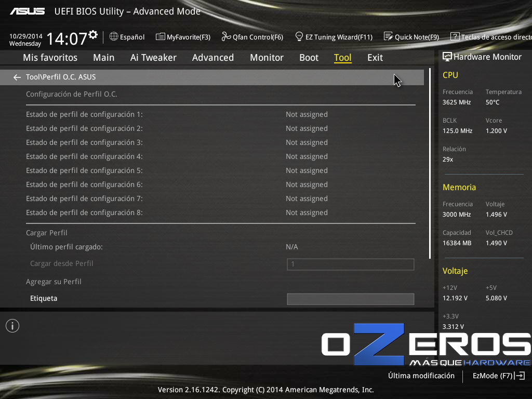Click the hotkeys question mark icon
The width and height of the screenshot is (532, 399).
pyautogui.click(x=455, y=36)
